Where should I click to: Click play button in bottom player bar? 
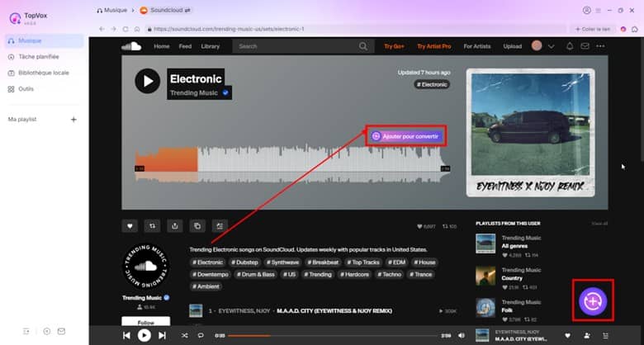pos(144,336)
